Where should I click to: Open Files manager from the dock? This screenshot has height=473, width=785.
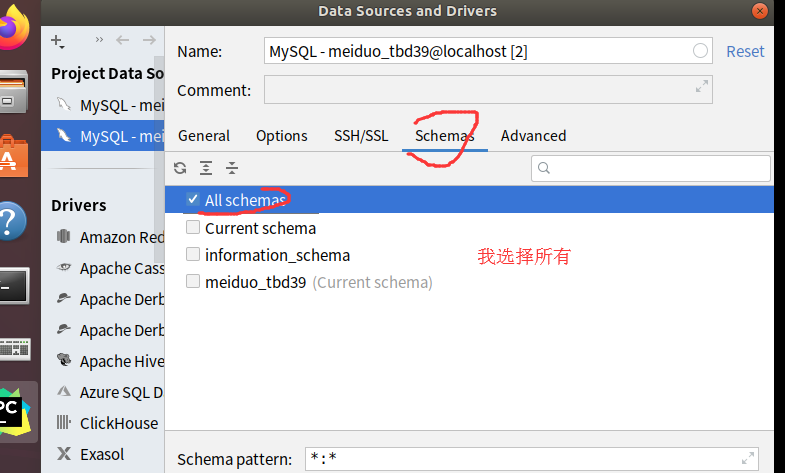click(x=14, y=92)
